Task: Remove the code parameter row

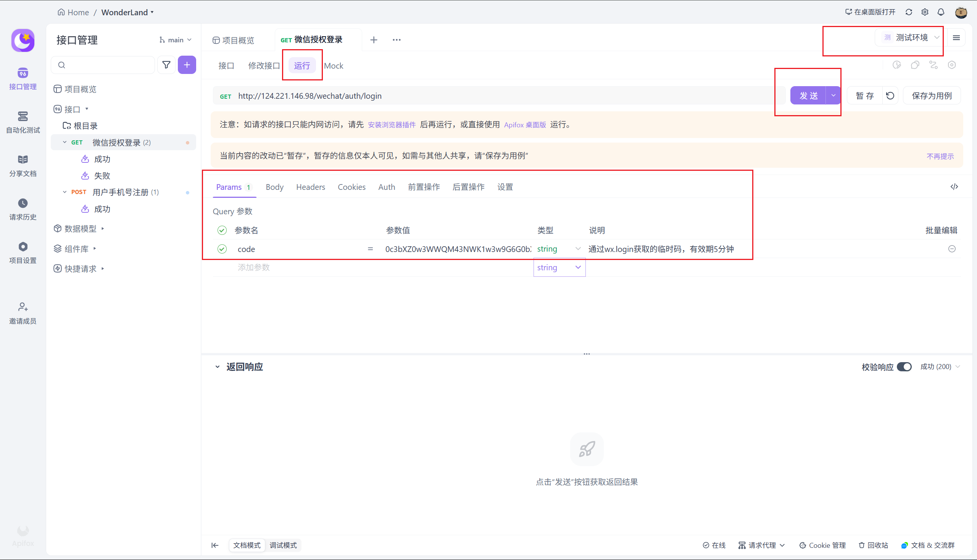Action: [951, 249]
